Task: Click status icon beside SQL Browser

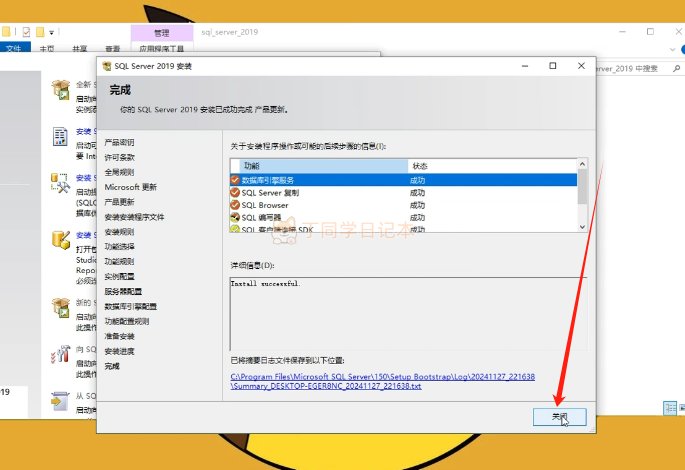Action: [235, 205]
